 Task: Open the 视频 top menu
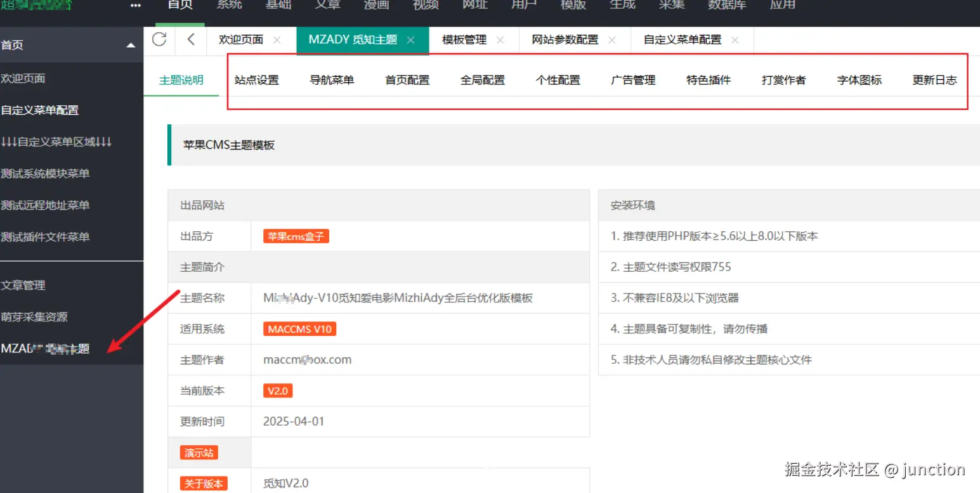point(426,4)
